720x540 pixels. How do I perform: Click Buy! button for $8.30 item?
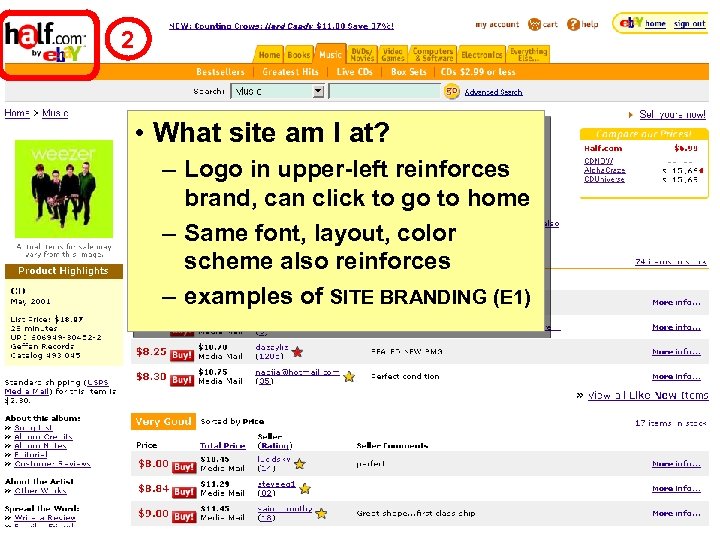coord(182,380)
